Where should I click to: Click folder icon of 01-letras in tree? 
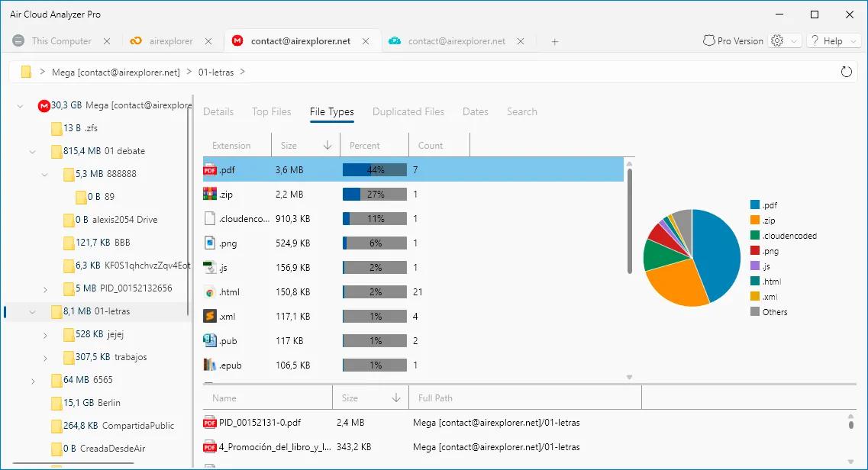coord(56,311)
